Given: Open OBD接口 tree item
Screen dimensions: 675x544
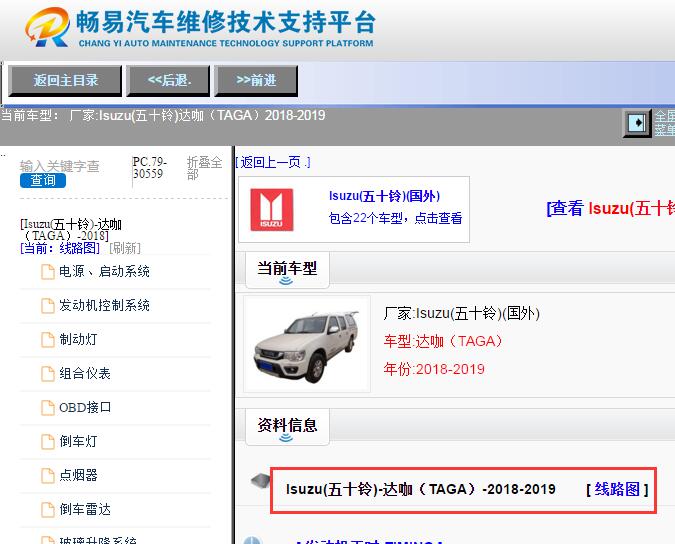Looking at the screenshot, I should 85,408.
